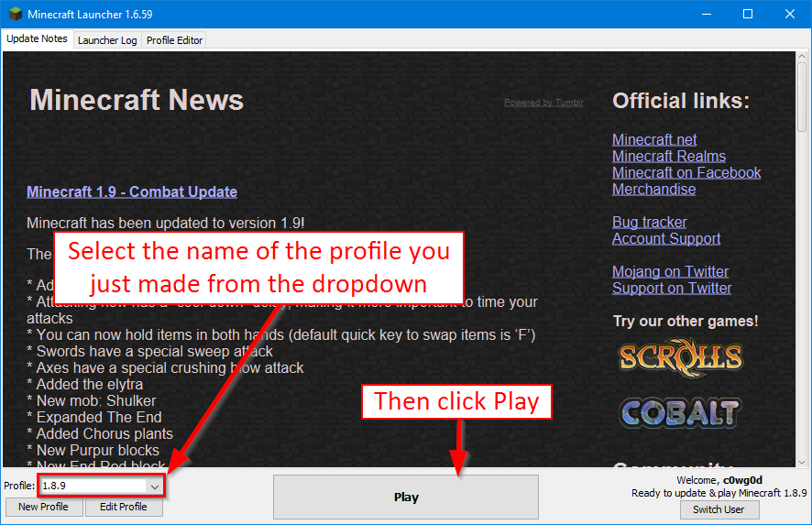
Task: Maximize the Minecraft Launcher window
Action: tap(748, 14)
